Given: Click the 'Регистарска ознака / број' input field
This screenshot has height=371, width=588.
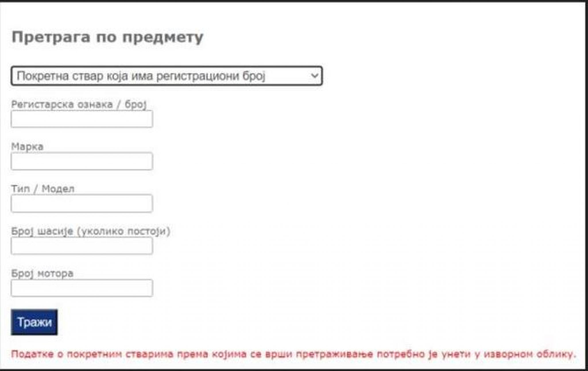Looking at the screenshot, I should click(x=82, y=119).
